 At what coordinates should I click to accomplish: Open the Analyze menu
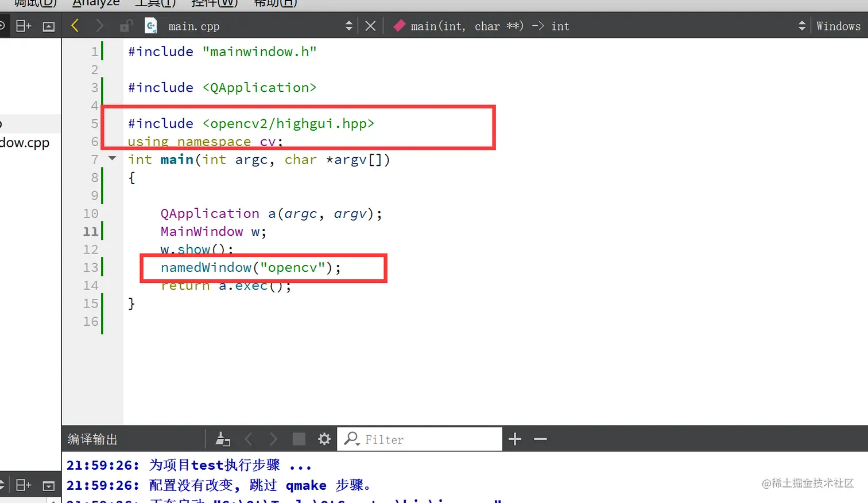(x=96, y=3)
